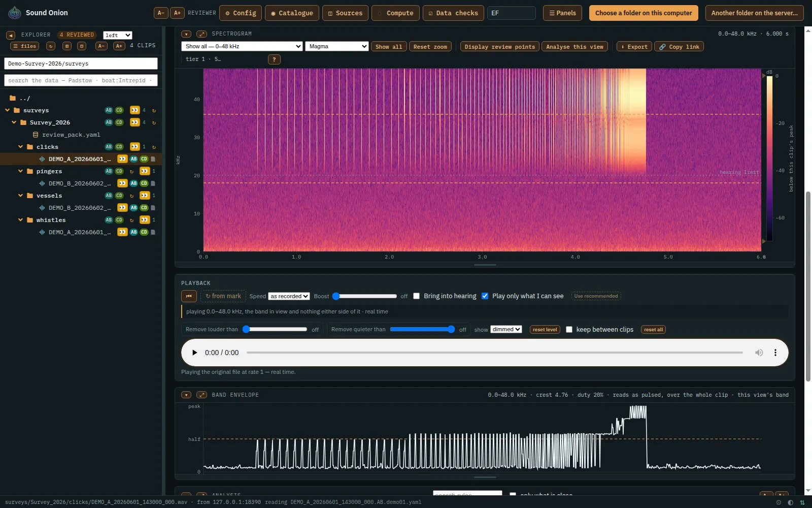Click the eyes review icon on the clicks folder row

point(134,147)
